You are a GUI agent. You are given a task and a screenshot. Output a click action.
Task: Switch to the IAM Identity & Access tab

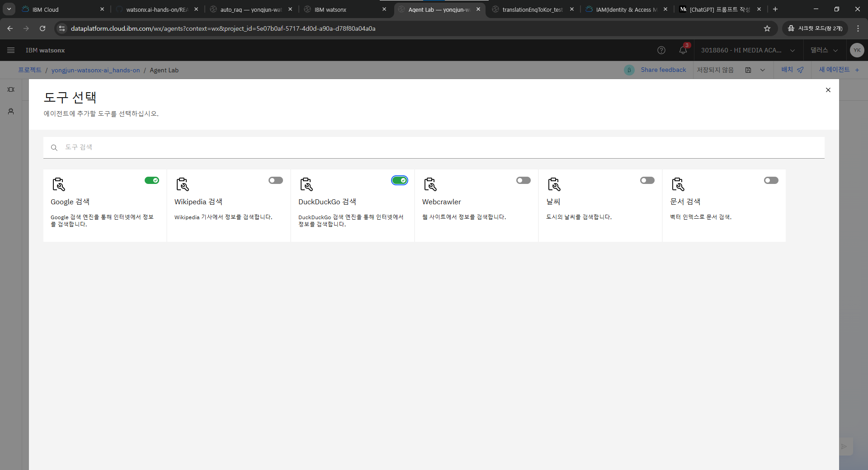tap(626, 9)
